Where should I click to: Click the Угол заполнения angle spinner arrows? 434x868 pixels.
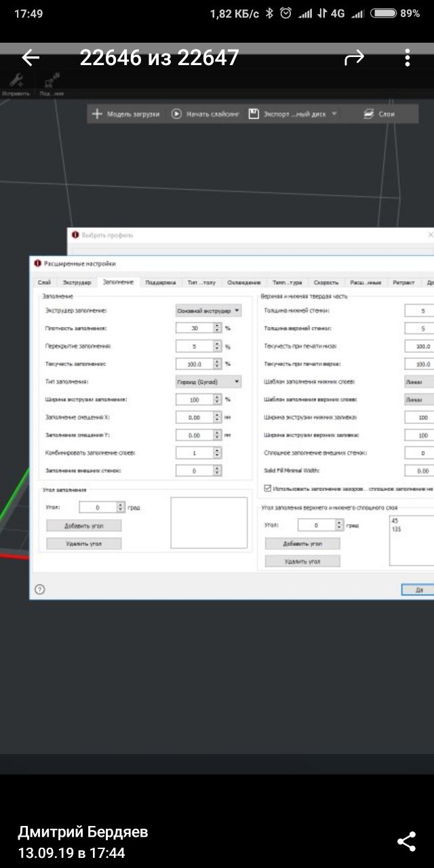coord(121,507)
